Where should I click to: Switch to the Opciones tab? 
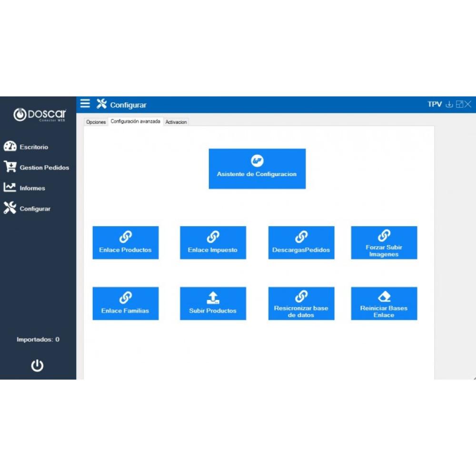coord(96,122)
